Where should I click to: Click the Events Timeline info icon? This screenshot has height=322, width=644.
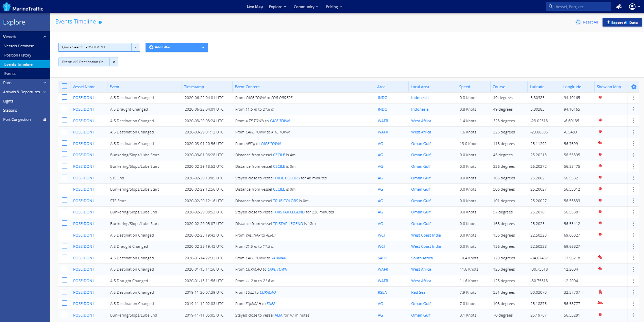point(100,22)
